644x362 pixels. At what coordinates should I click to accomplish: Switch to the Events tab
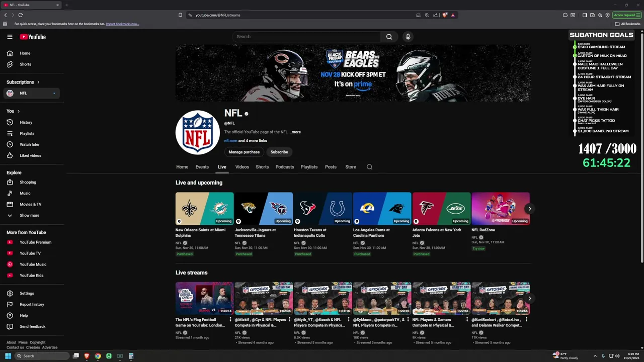[x=202, y=167]
